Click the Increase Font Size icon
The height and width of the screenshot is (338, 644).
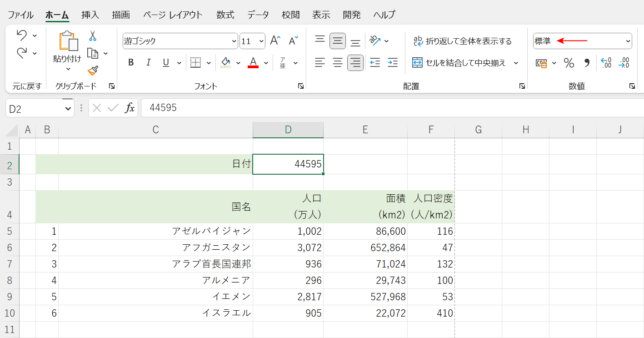point(275,41)
